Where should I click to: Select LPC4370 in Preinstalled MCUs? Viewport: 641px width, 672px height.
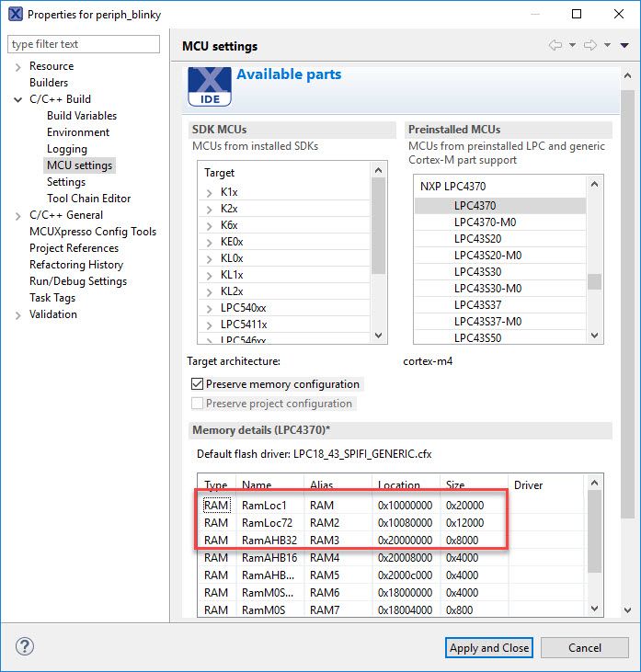(500, 206)
